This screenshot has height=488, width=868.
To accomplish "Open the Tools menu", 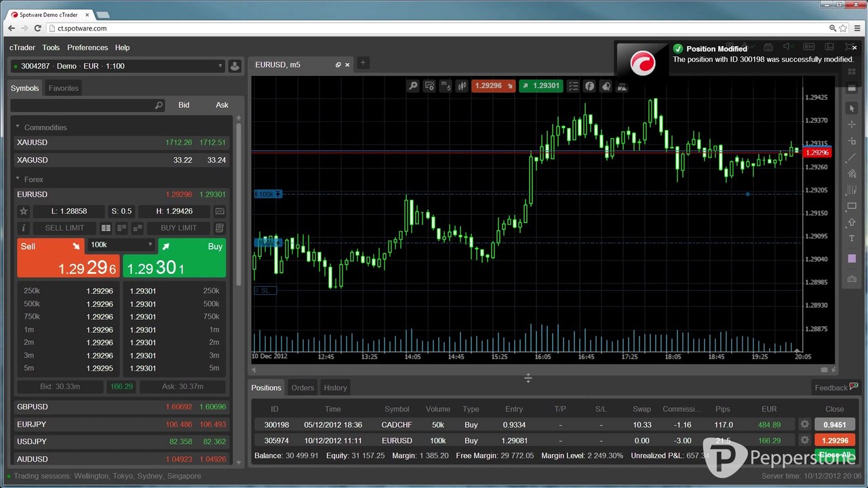I will coord(51,47).
